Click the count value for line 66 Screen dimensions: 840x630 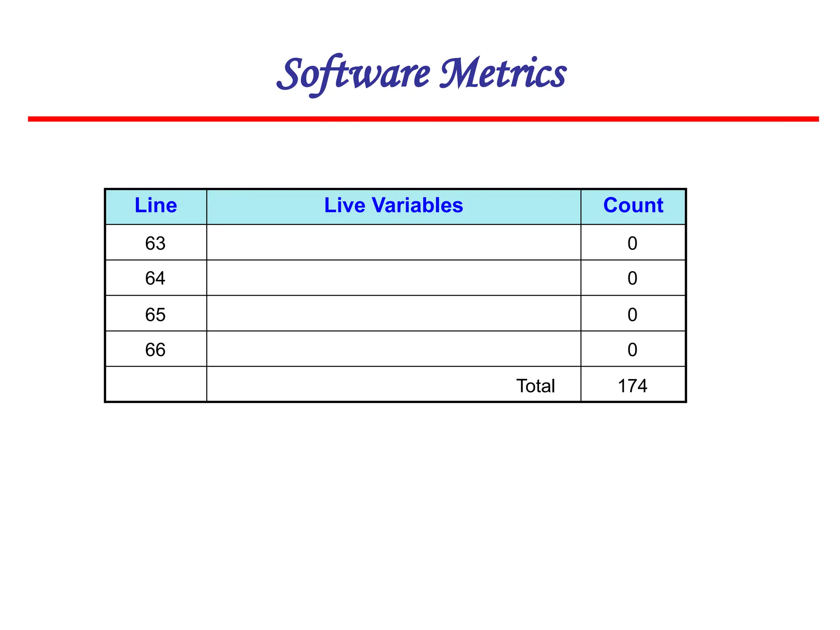[x=632, y=350]
